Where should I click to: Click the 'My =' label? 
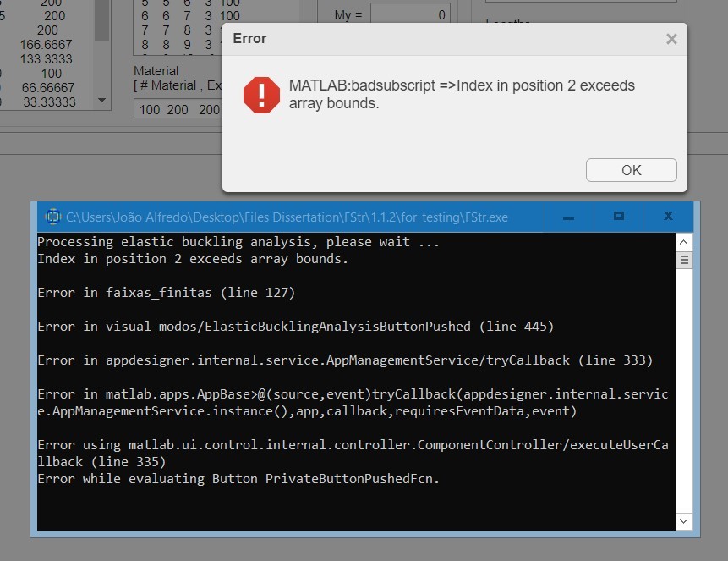[x=348, y=15]
